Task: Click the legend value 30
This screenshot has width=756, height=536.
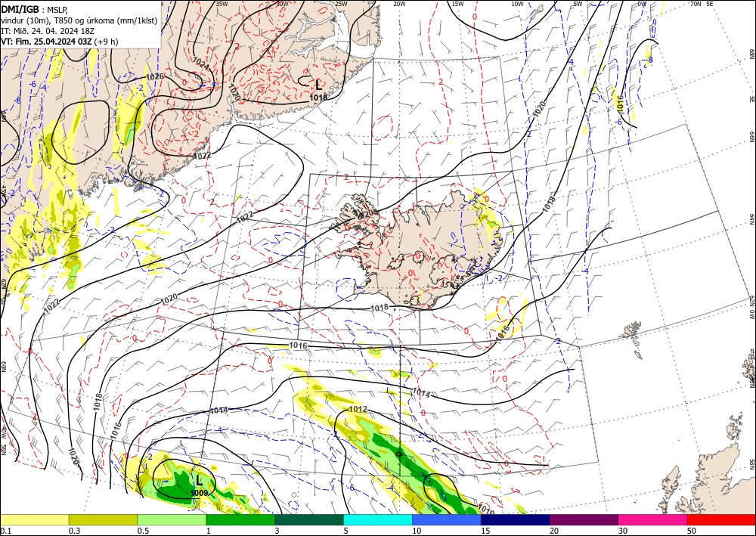Action: pos(623,531)
